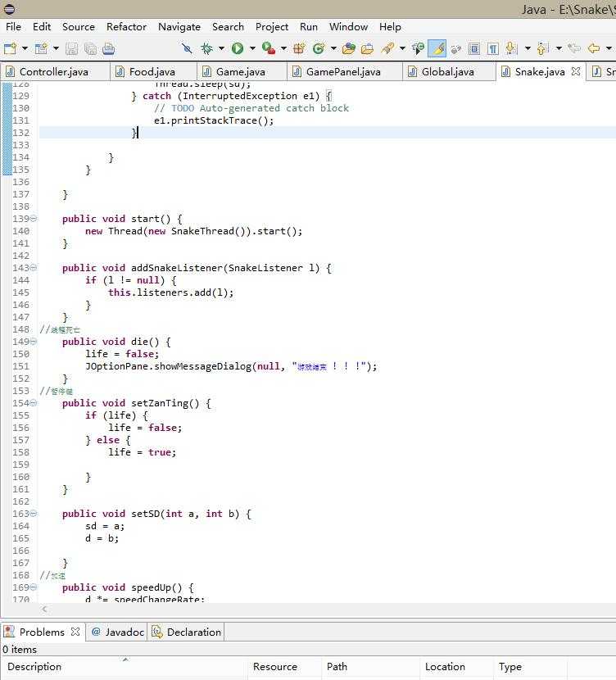Click the New Java Package icon

pyautogui.click(x=299, y=48)
